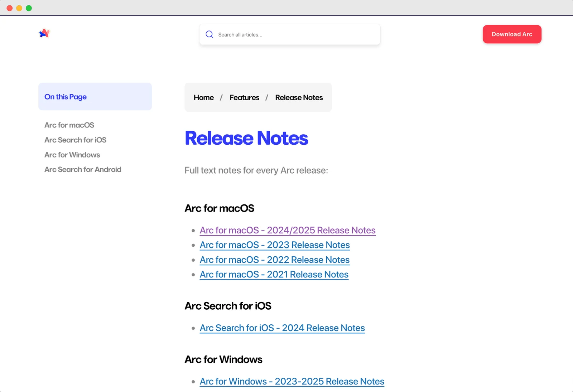Screen dimensions: 573x392
Task: Go to Home in the breadcrumb
Action: (203, 97)
